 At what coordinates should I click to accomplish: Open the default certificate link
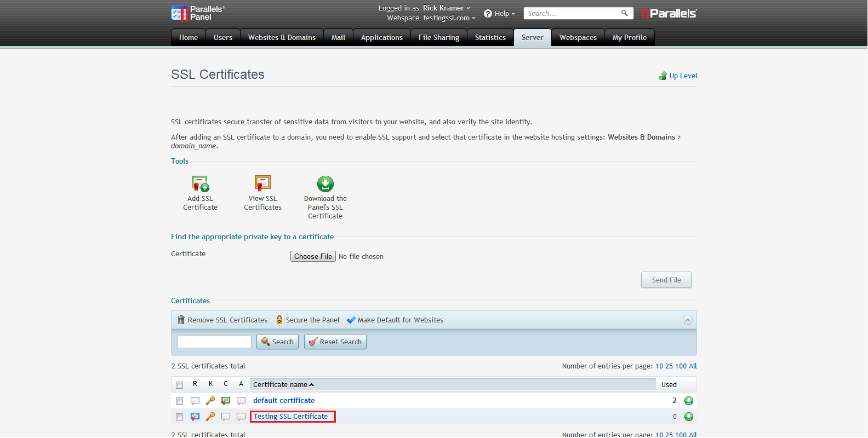pyautogui.click(x=284, y=400)
